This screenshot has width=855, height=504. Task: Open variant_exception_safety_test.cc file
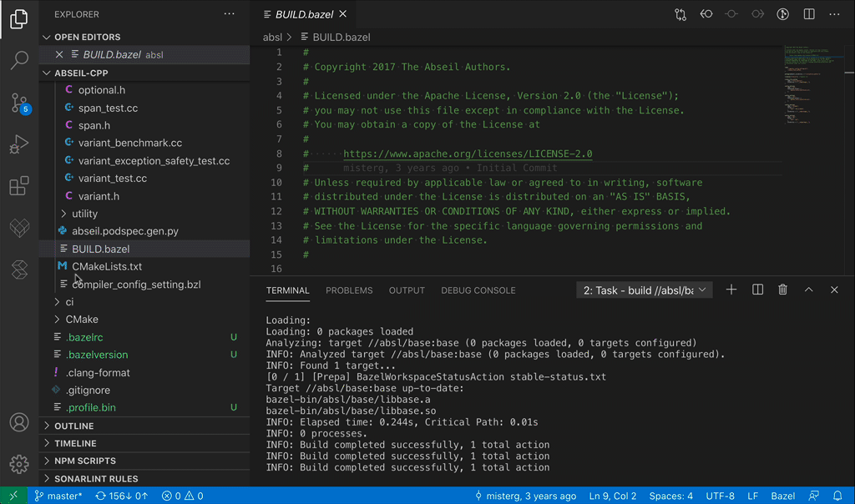pos(154,161)
